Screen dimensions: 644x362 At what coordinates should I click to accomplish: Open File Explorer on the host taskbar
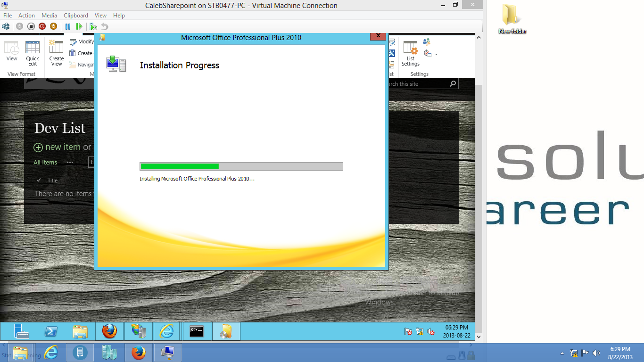(20, 353)
